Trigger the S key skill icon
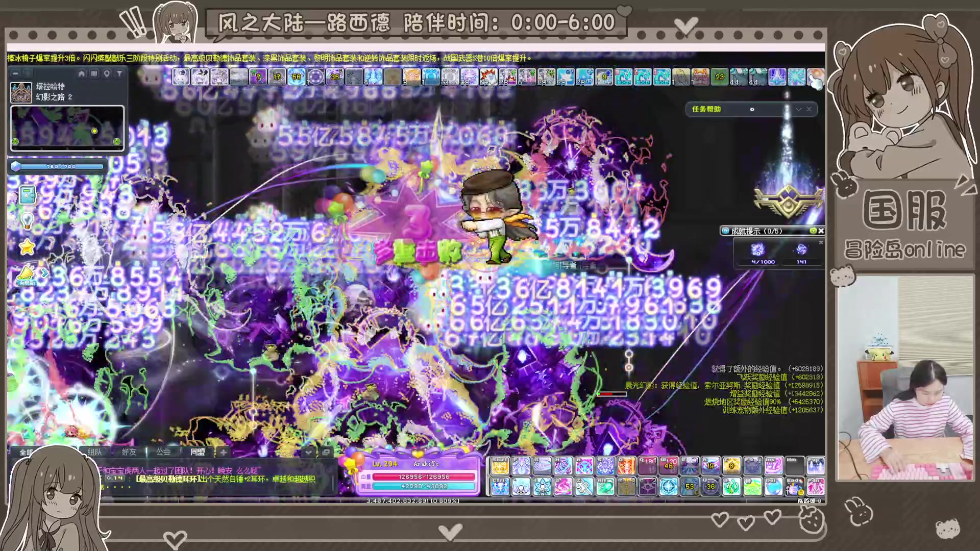Viewport: 980px width, 551px height. (x=605, y=466)
